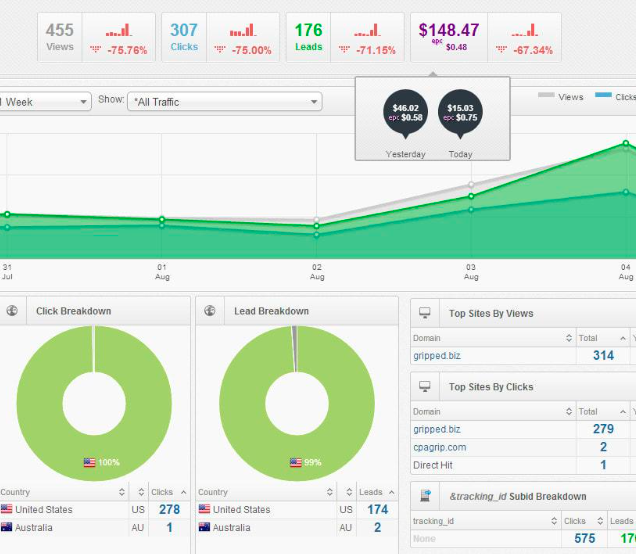The height and width of the screenshot is (554, 636).
Task: Sort Click Breakdown table by Clicks column
Action: point(169,492)
